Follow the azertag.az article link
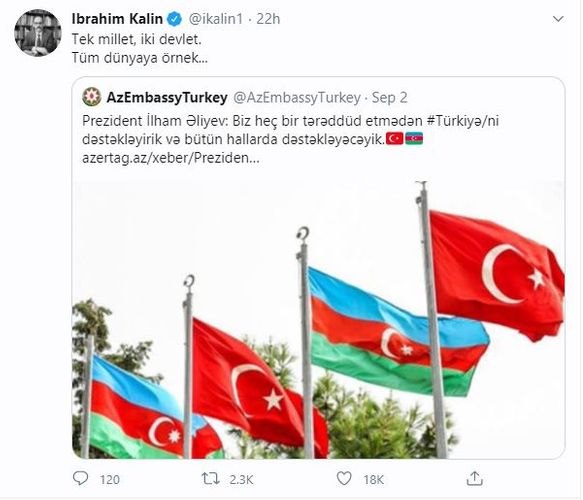The image size is (583, 500). tap(171, 158)
